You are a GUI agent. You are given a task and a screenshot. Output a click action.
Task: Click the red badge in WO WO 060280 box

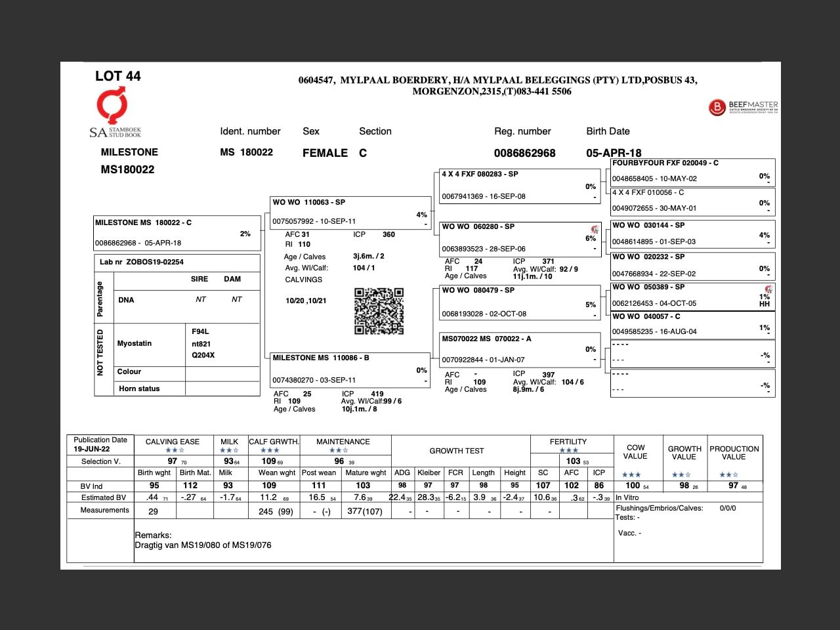(x=595, y=229)
